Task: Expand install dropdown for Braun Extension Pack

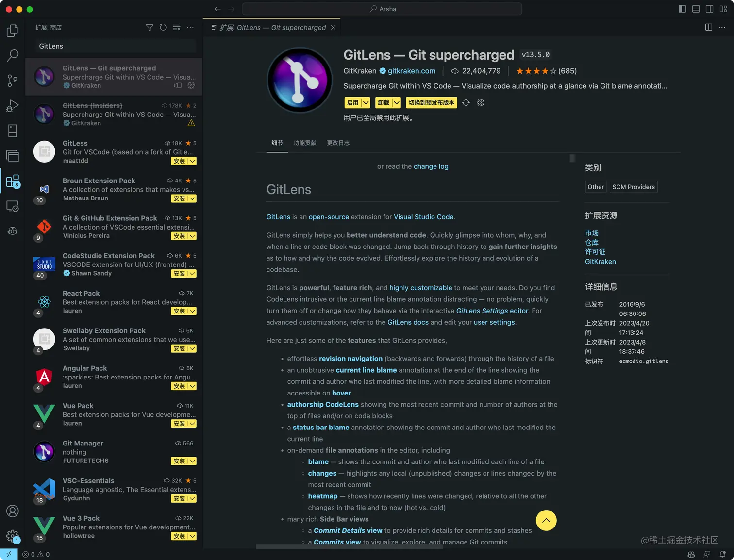Action: tap(192, 198)
